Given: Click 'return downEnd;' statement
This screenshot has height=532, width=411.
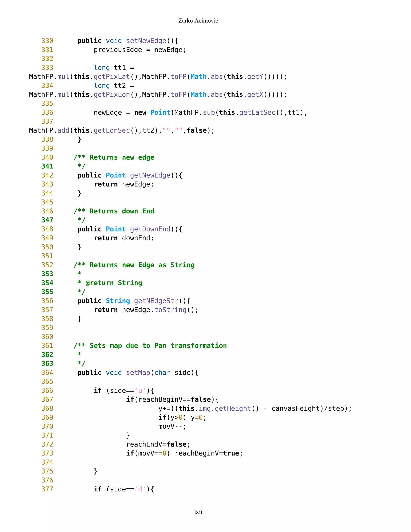Looking at the screenshot, I should 124,238.
